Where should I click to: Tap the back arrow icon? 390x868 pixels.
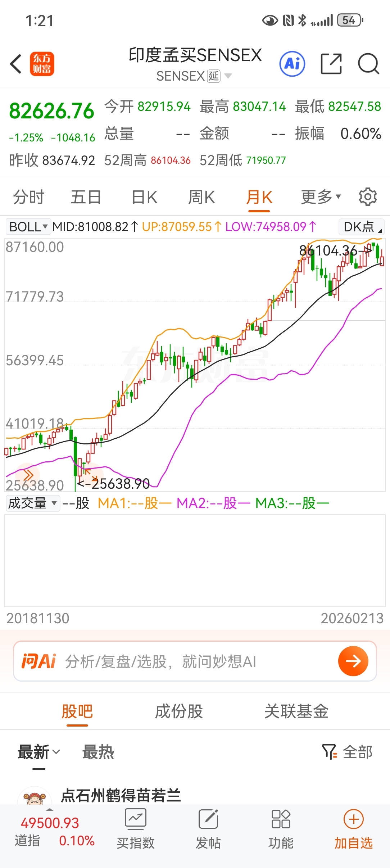(16, 64)
